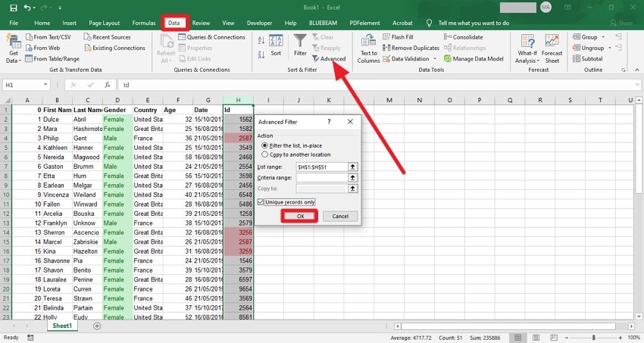Select Copy to another location option
Image resolution: width=644 pixels, height=343 pixels.
(296, 154)
